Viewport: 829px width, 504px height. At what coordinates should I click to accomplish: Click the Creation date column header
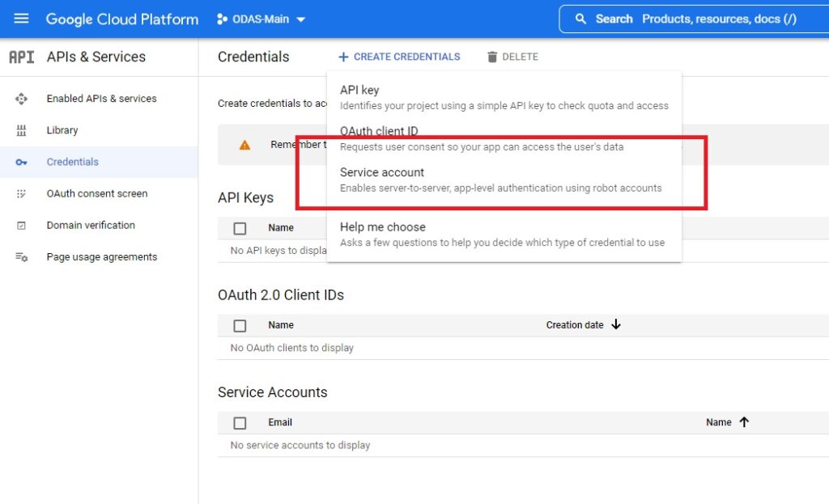[575, 325]
